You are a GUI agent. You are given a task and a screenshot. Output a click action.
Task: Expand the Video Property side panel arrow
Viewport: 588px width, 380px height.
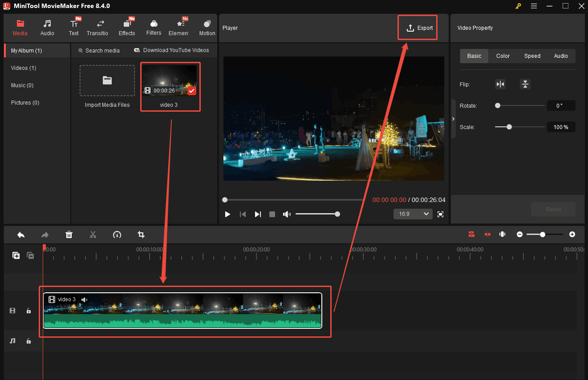pyautogui.click(x=453, y=119)
